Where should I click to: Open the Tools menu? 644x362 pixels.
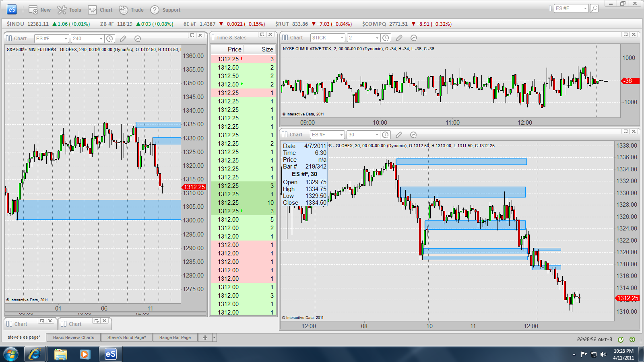click(x=69, y=10)
